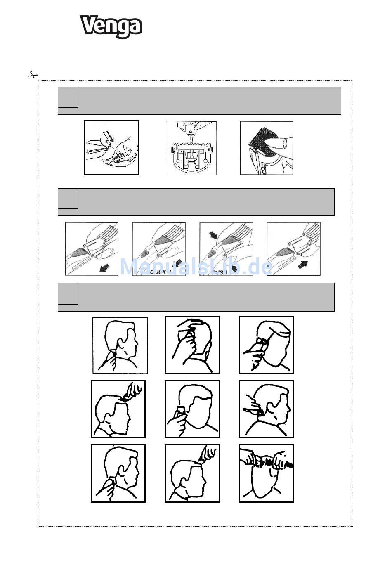
Task: Click the scissors cut-line icon
Action: click(33, 75)
